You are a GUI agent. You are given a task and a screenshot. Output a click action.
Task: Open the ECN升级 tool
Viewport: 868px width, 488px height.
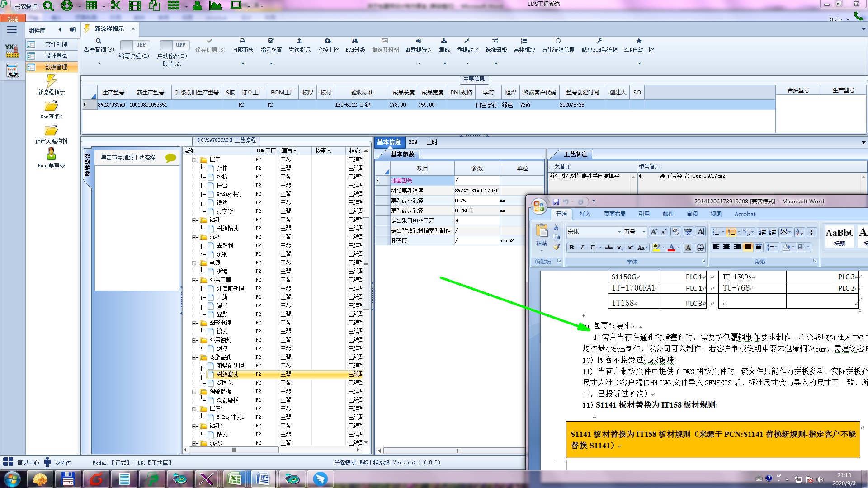click(x=355, y=41)
